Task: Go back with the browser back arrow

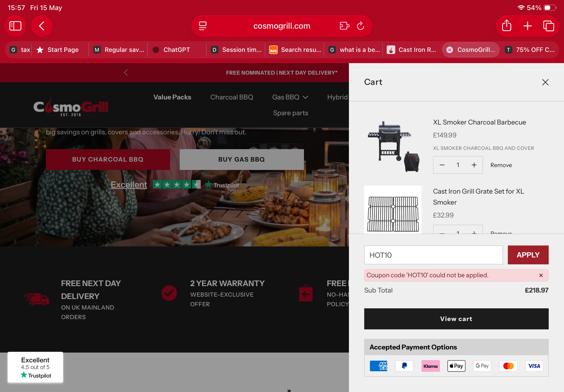Action: [42, 26]
